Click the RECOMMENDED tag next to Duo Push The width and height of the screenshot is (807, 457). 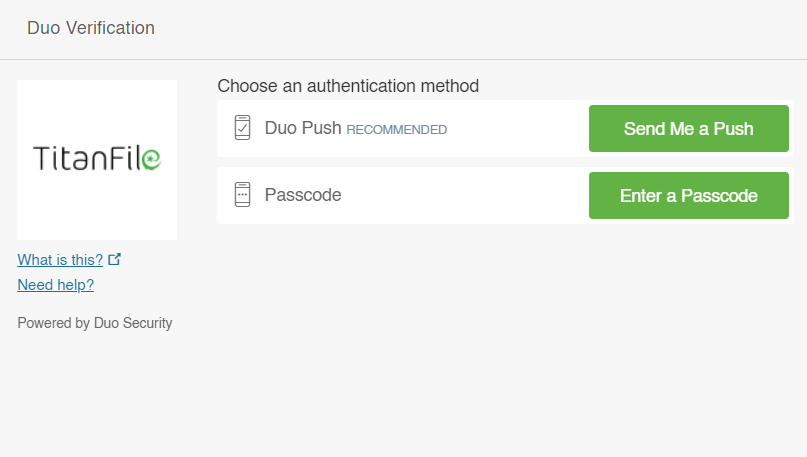(x=396, y=130)
